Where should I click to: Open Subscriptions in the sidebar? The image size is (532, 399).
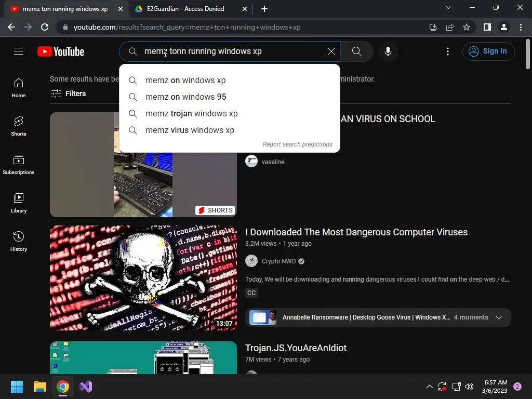[x=19, y=165]
